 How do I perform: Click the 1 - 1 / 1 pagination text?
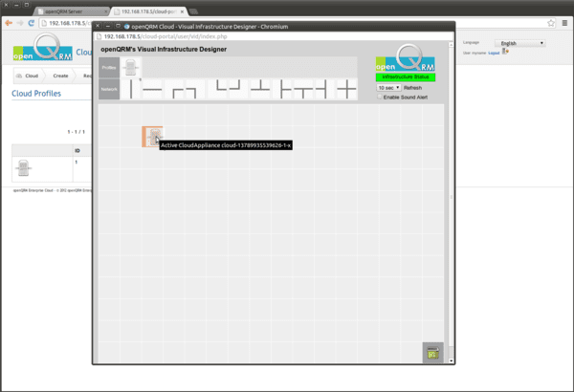[76, 132]
